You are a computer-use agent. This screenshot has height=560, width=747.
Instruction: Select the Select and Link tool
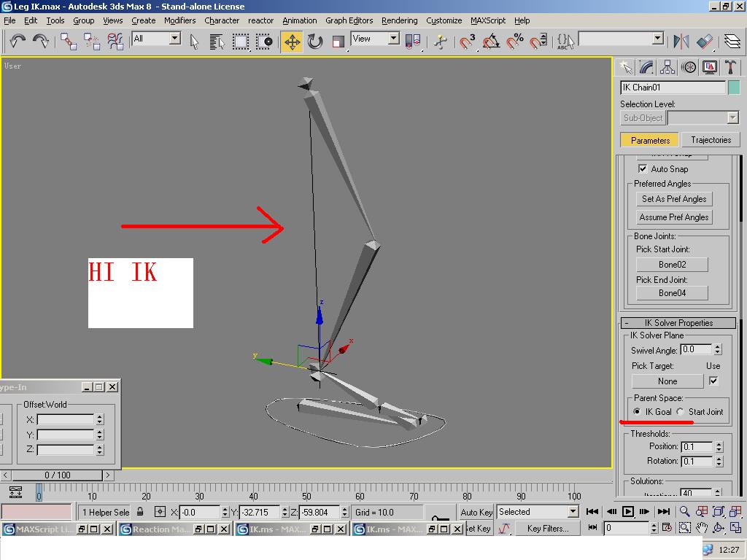pos(69,42)
